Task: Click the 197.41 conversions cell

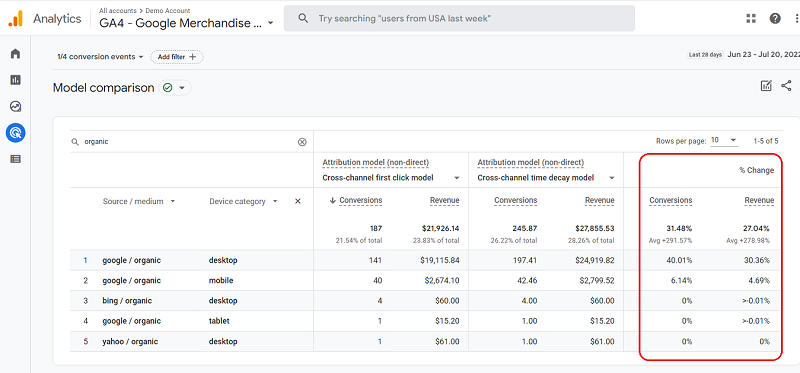Action: click(x=525, y=260)
